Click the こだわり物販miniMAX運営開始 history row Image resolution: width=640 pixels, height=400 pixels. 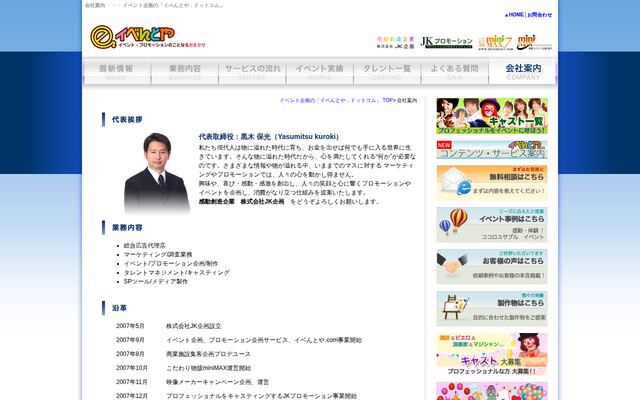(184, 368)
